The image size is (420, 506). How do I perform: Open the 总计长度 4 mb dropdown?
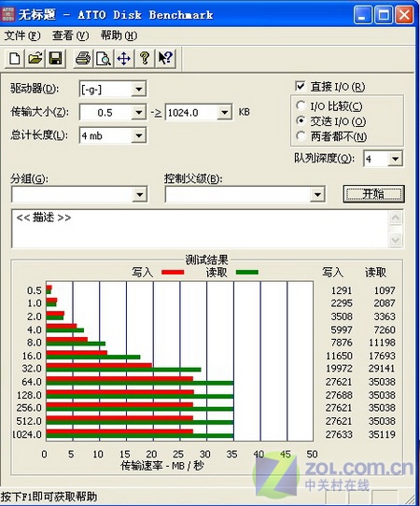click(x=139, y=135)
